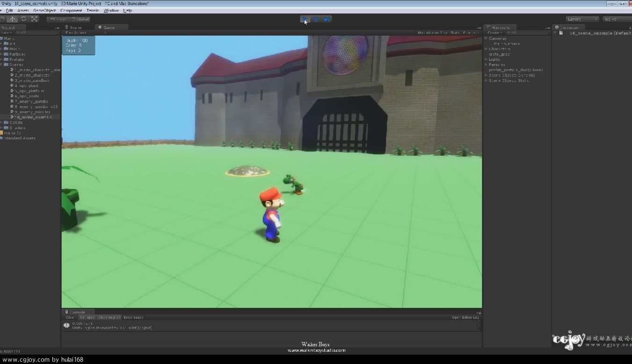This screenshot has width=632, height=364.
Task: Select Main Camera in Hierarchy
Action: coord(507,44)
